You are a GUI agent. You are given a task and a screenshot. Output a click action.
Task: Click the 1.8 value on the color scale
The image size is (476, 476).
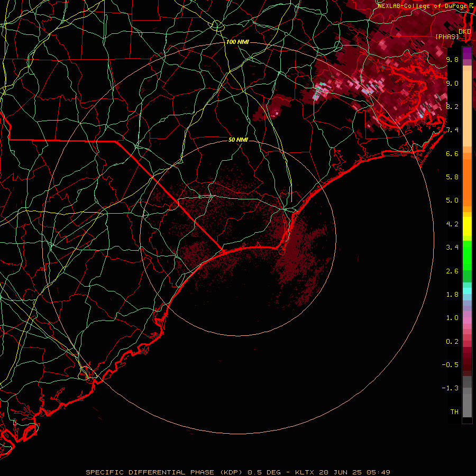pos(452,295)
